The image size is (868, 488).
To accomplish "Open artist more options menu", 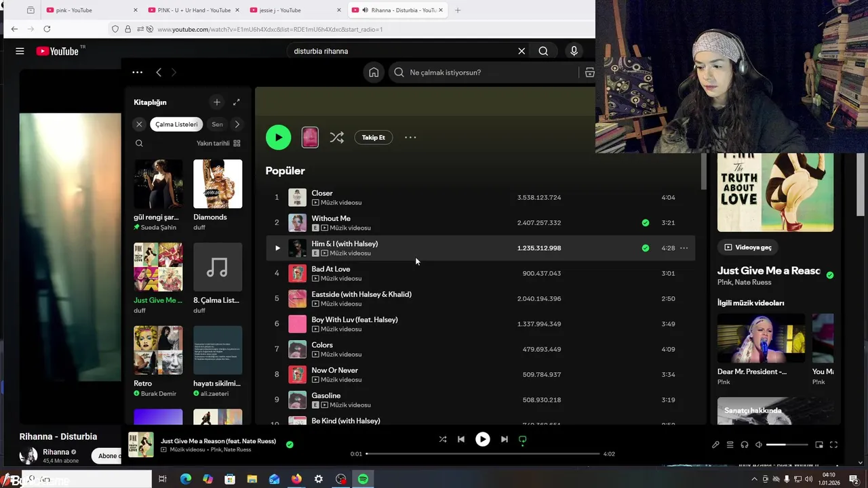I will pyautogui.click(x=410, y=138).
